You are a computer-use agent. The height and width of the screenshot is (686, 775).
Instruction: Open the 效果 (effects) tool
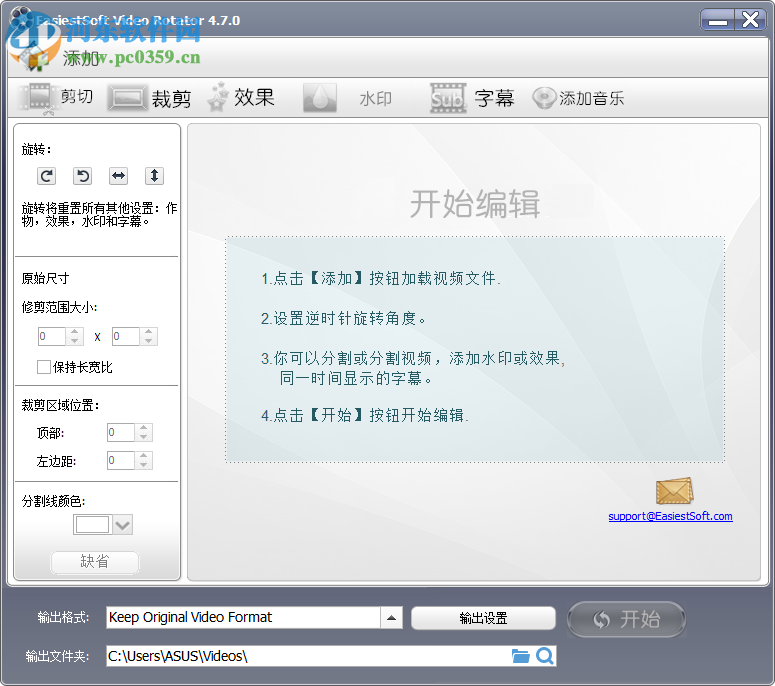pos(241,97)
